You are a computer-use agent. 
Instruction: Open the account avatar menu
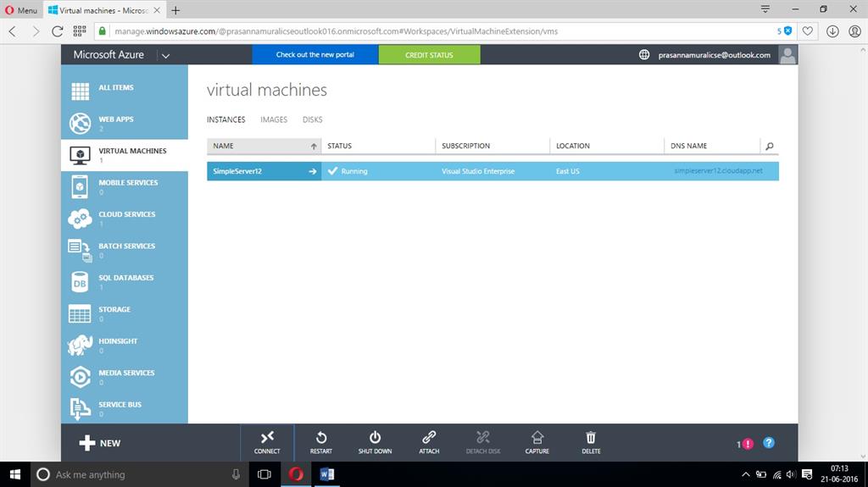tap(787, 55)
